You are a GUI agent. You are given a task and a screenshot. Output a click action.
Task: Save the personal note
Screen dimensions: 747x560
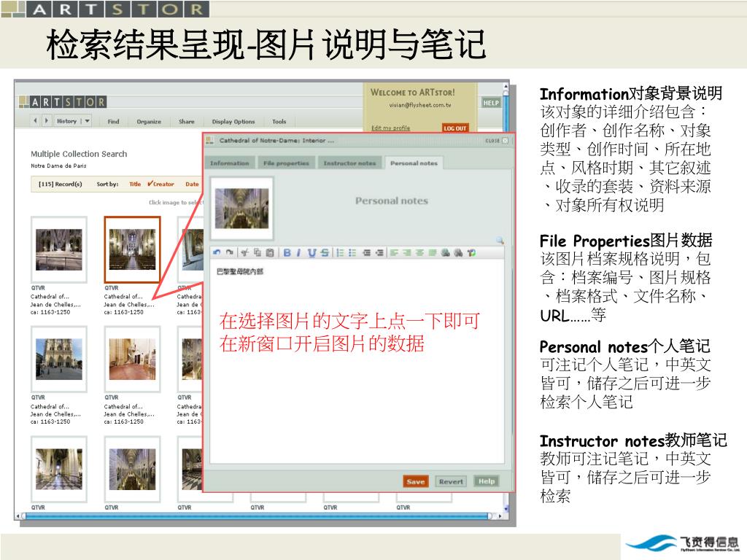(x=415, y=481)
